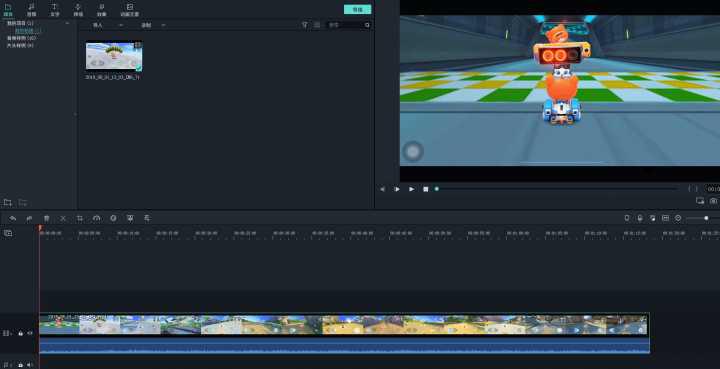
Task: Toggle the lock on the video track
Action: (x=20, y=333)
